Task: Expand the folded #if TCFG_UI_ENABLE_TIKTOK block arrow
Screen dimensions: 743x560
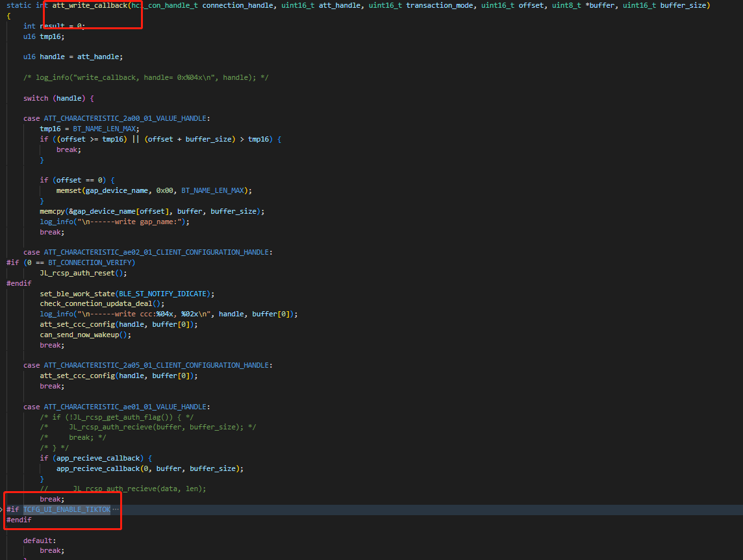Action: point(2,510)
